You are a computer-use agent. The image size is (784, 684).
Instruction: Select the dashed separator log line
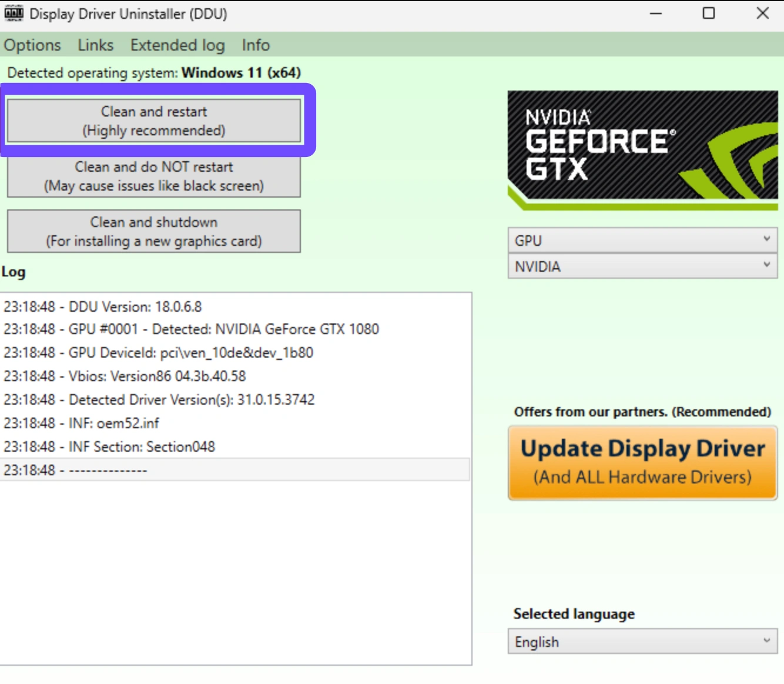click(x=235, y=470)
